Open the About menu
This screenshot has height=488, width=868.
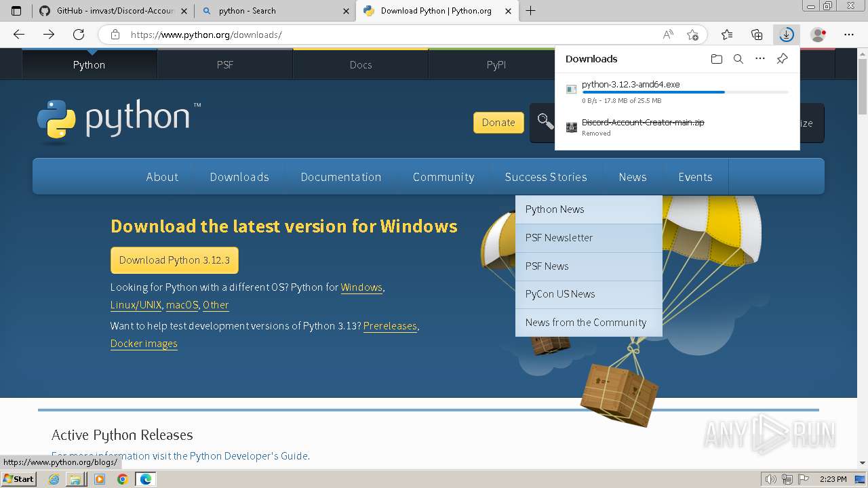[162, 177]
